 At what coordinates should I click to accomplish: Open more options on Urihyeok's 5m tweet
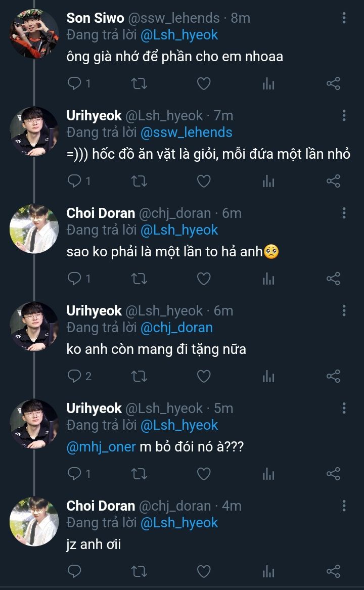coord(344,408)
